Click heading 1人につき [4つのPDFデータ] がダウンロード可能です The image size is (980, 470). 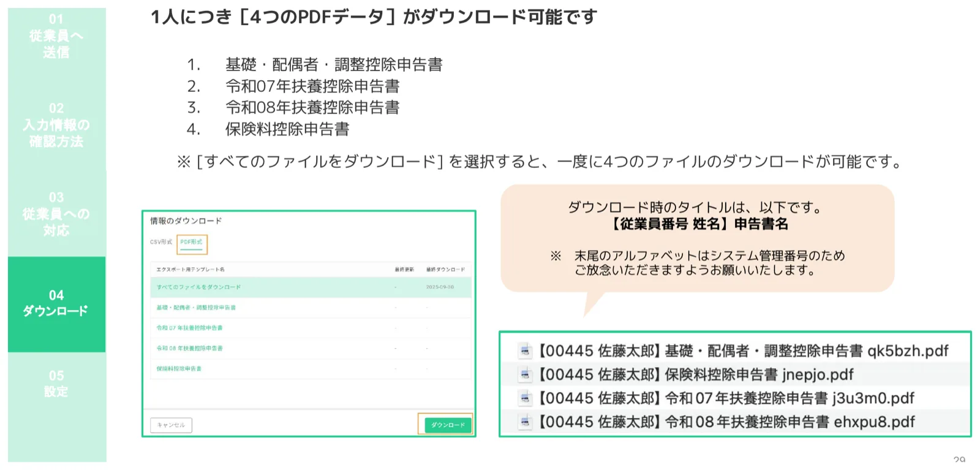pyautogui.click(x=374, y=17)
